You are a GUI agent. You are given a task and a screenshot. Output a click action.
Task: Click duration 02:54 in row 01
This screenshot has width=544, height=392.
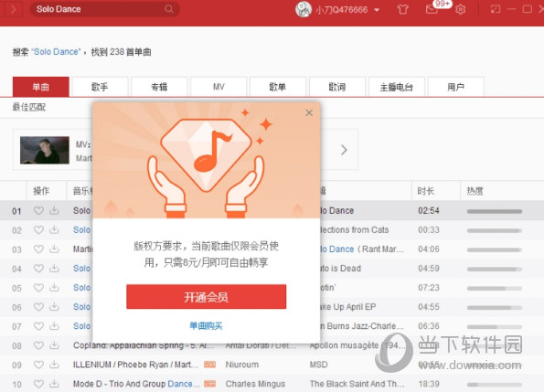[429, 211]
